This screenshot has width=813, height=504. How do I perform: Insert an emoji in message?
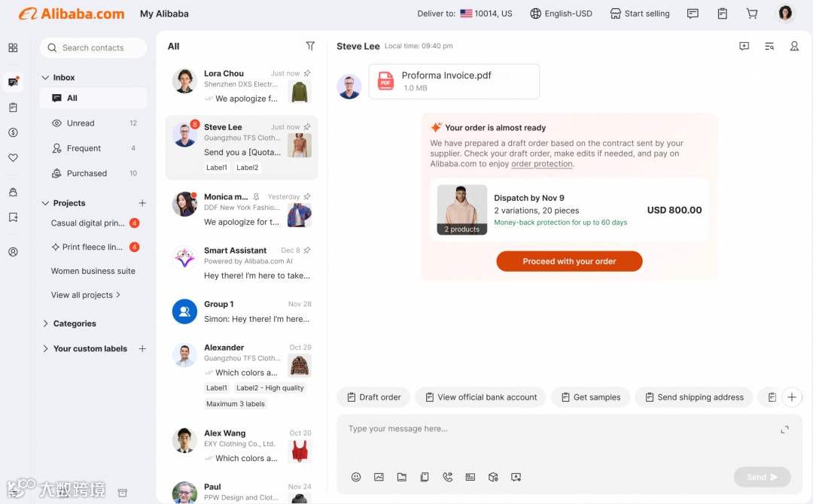[x=355, y=477]
